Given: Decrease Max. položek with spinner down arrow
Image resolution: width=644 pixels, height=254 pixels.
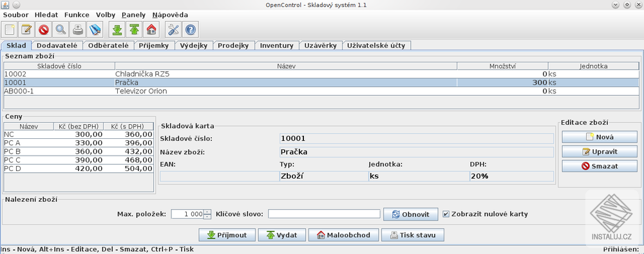Looking at the screenshot, I should (207, 216).
